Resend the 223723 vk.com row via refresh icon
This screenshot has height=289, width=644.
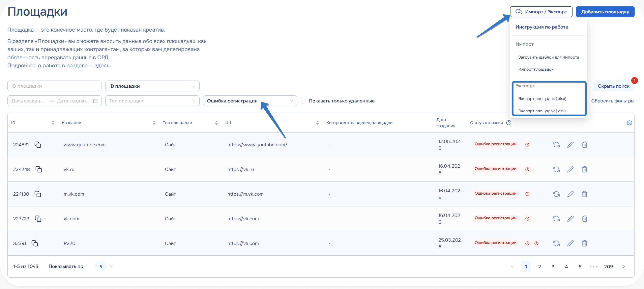point(556,219)
